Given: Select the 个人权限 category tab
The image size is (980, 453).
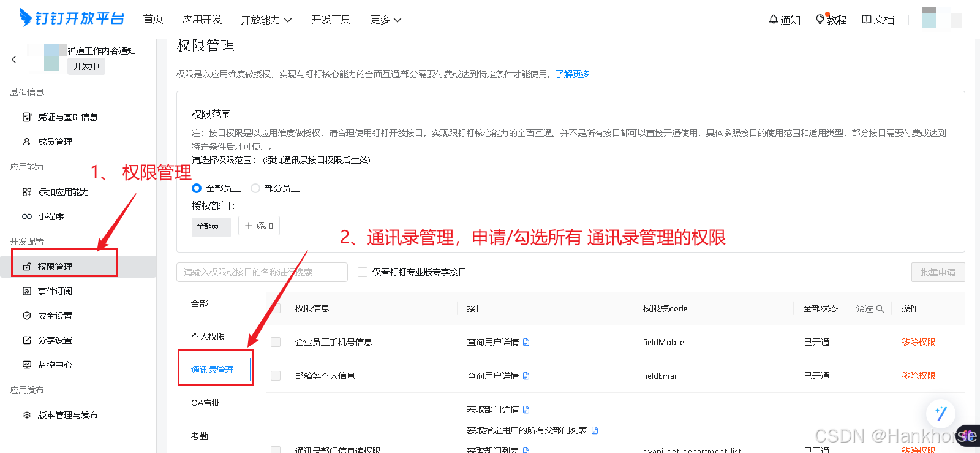Looking at the screenshot, I should pyautogui.click(x=208, y=337).
